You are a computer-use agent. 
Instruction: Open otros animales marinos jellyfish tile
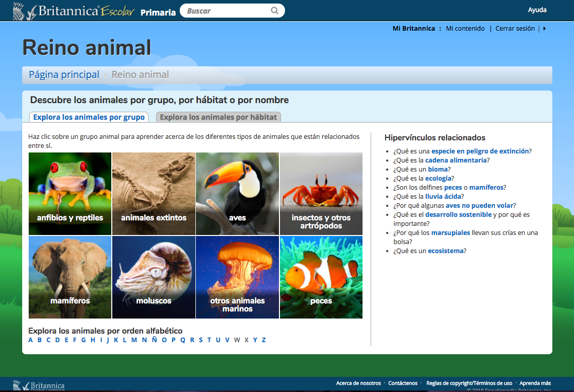[237, 277]
